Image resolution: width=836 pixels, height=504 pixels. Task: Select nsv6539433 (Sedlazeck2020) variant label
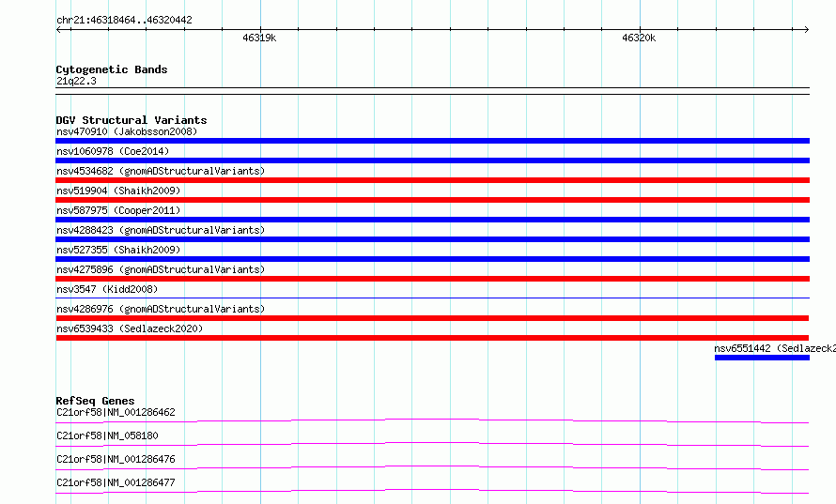point(130,328)
